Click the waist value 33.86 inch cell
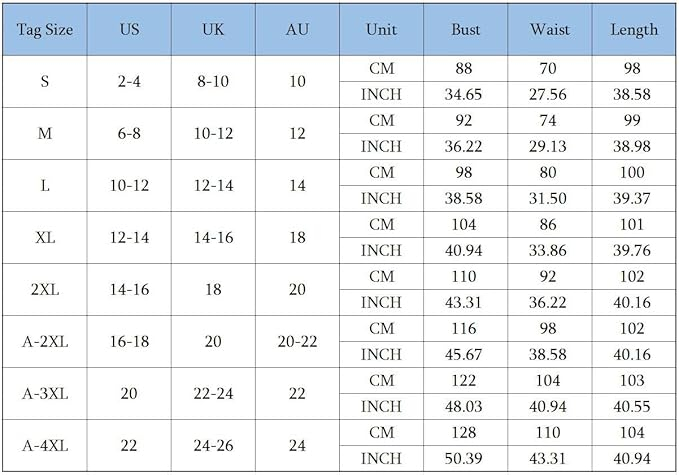 pyautogui.click(x=550, y=251)
